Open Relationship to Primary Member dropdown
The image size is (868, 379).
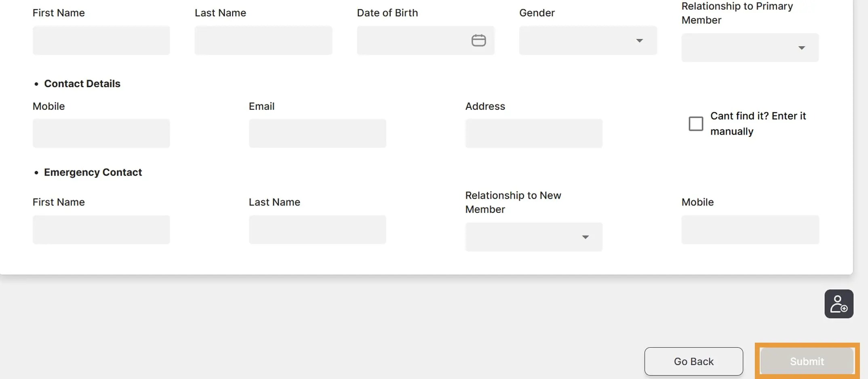click(x=750, y=48)
